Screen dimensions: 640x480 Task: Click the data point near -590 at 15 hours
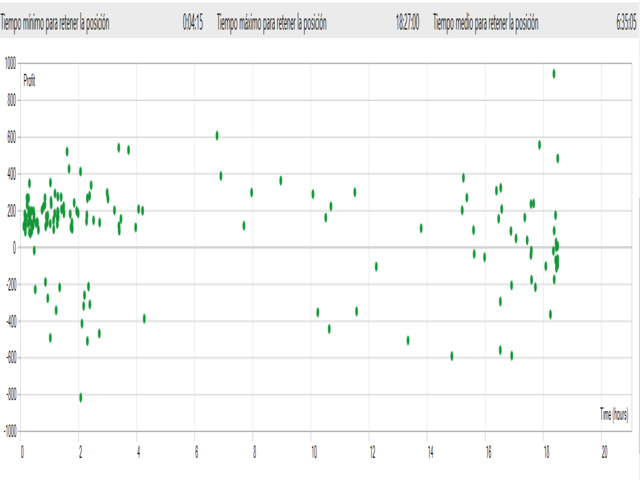[452, 355]
